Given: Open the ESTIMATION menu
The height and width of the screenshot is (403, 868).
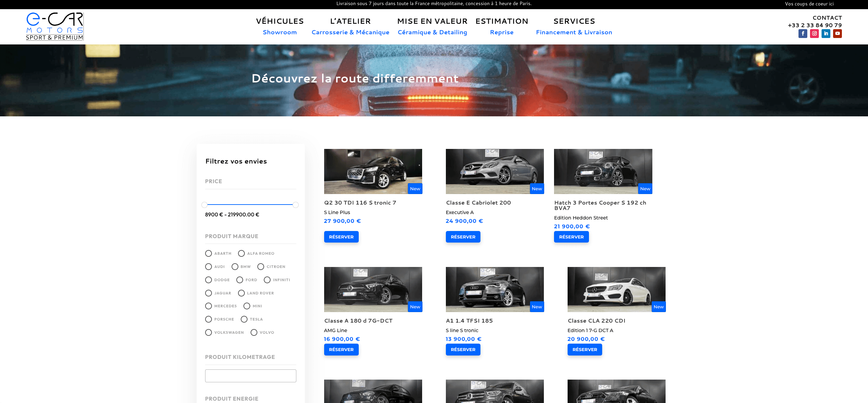Looking at the screenshot, I should click(x=502, y=21).
